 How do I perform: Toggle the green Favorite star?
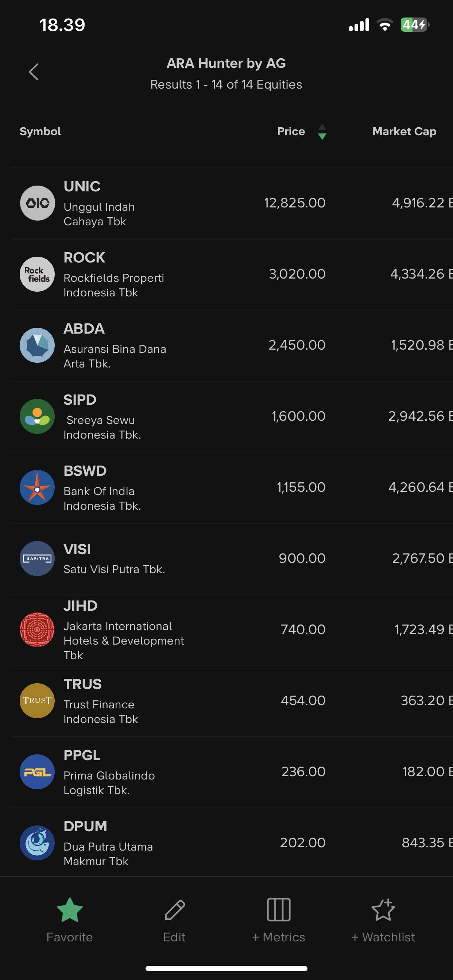coord(70,910)
